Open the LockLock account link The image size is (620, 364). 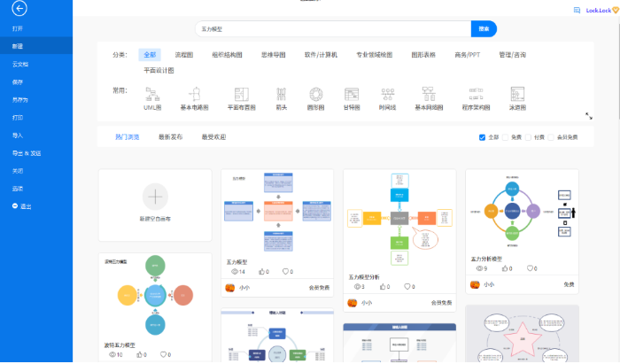599,11
